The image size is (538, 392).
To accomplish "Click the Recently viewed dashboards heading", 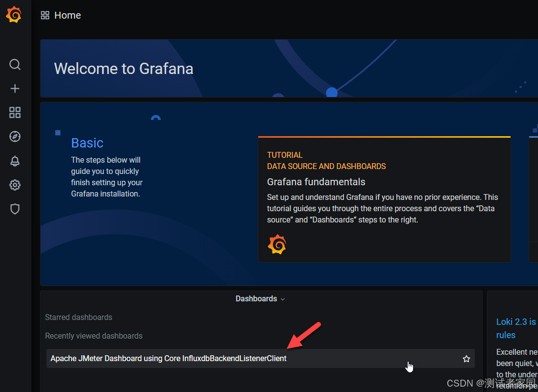I will (94, 336).
